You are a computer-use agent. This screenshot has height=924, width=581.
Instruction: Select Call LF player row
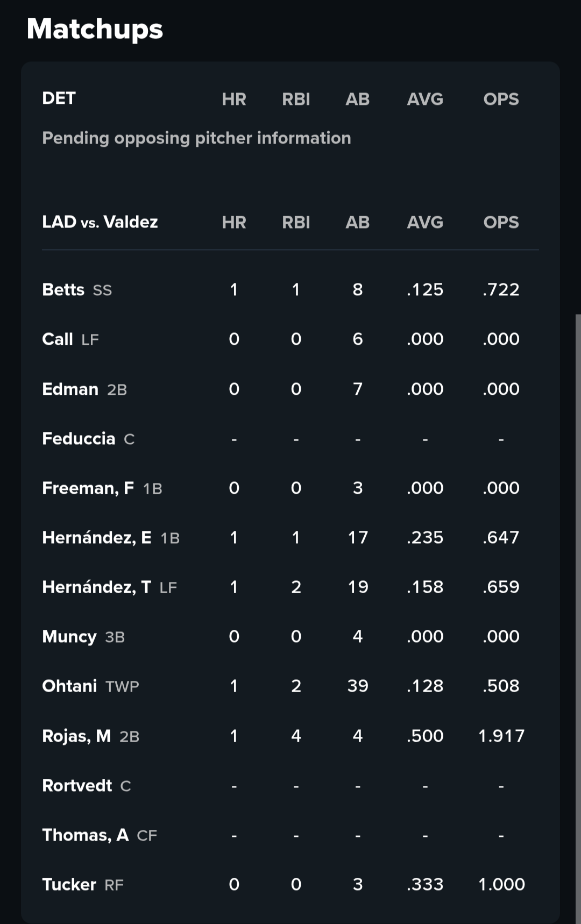coord(290,339)
